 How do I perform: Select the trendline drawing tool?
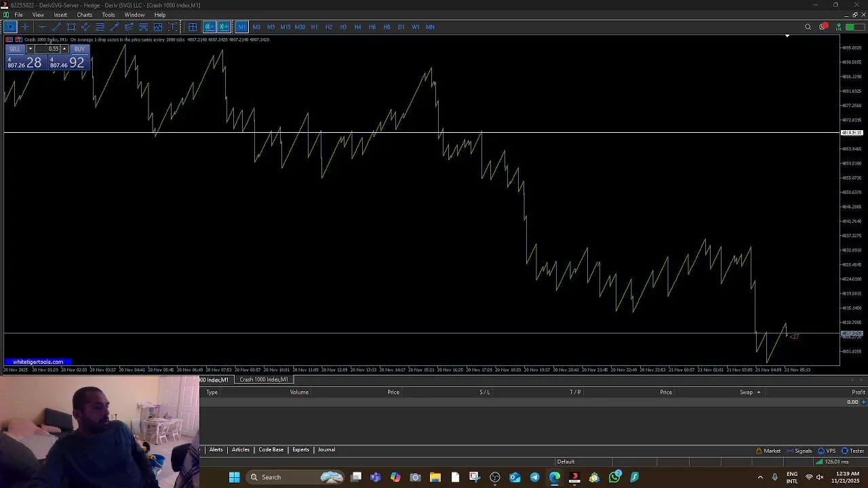pyautogui.click(x=56, y=27)
